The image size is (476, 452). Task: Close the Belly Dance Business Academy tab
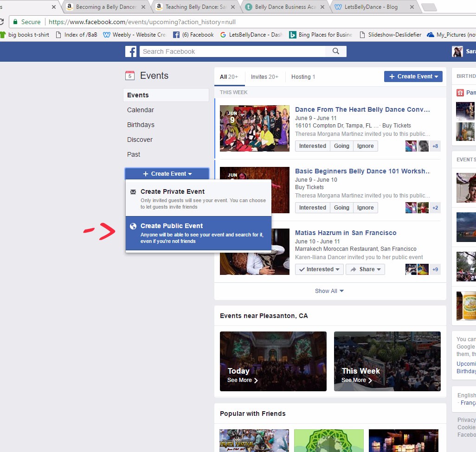coord(322,7)
